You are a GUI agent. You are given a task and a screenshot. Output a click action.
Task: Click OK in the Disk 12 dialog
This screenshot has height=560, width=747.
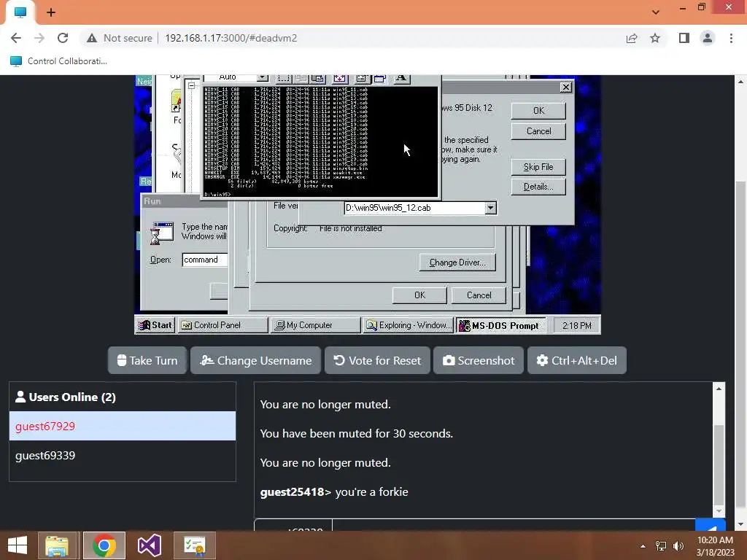[x=538, y=111]
